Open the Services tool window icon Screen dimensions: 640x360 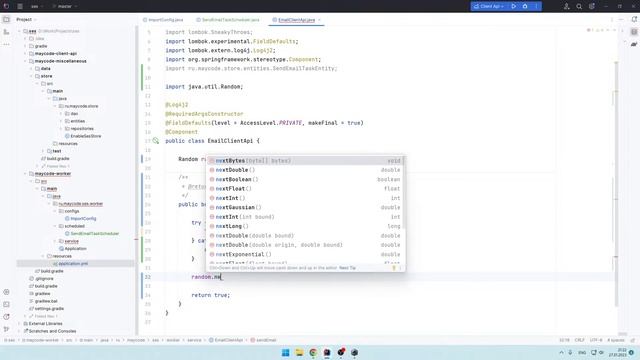(x=6, y=292)
